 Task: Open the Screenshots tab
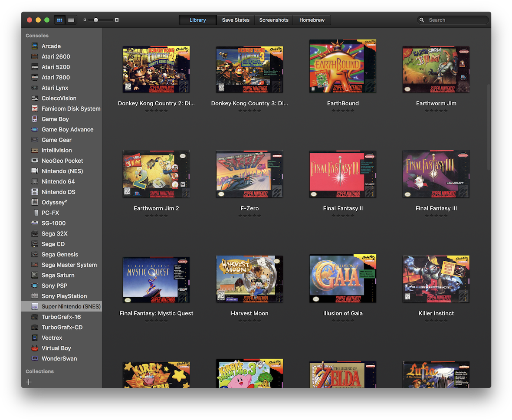click(274, 20)
